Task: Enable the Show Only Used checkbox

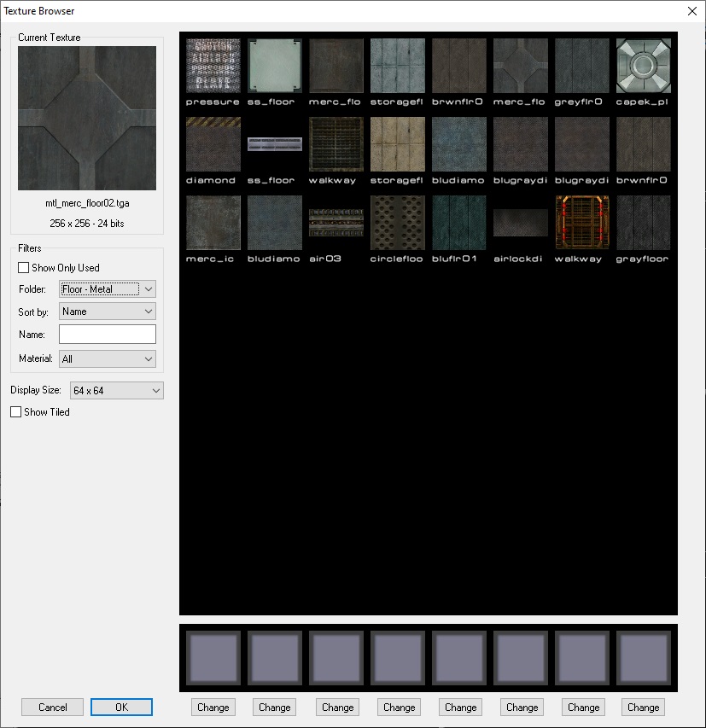Action: (24, 268)
